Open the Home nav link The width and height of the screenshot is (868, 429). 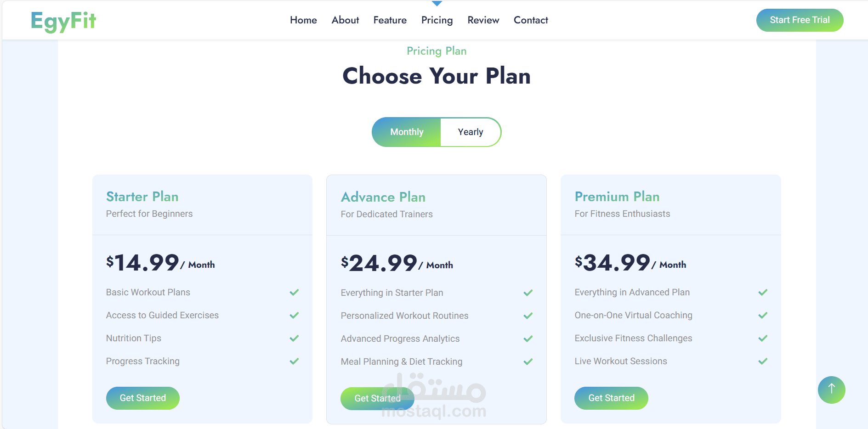tap(303, 20)
